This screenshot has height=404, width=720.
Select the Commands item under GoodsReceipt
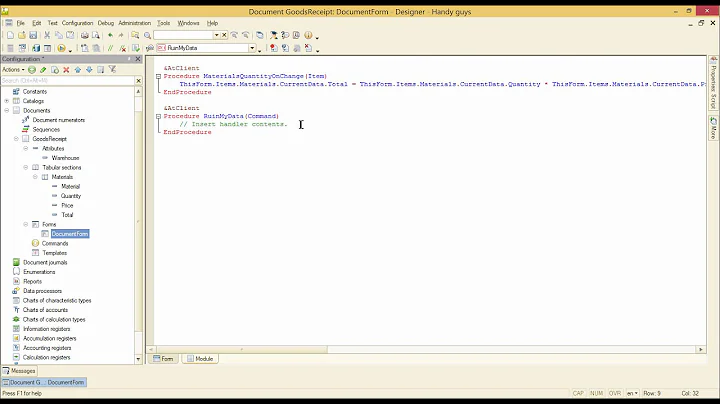55,243
